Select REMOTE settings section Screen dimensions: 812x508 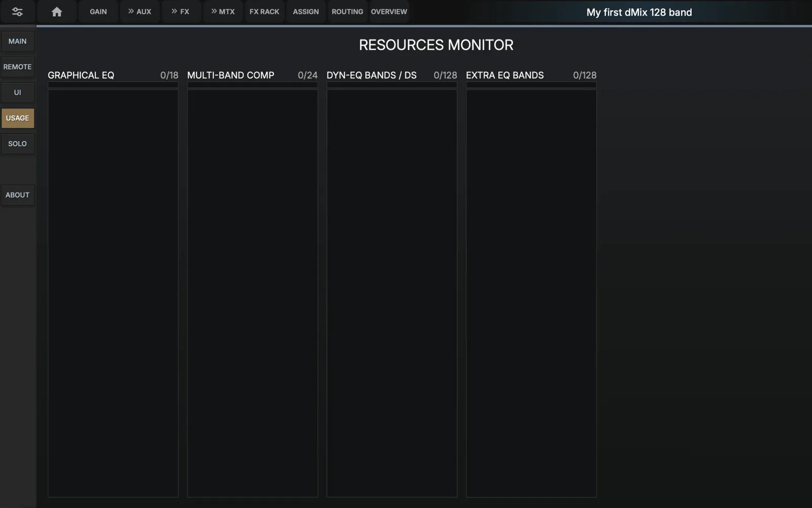tap(18, 67)
